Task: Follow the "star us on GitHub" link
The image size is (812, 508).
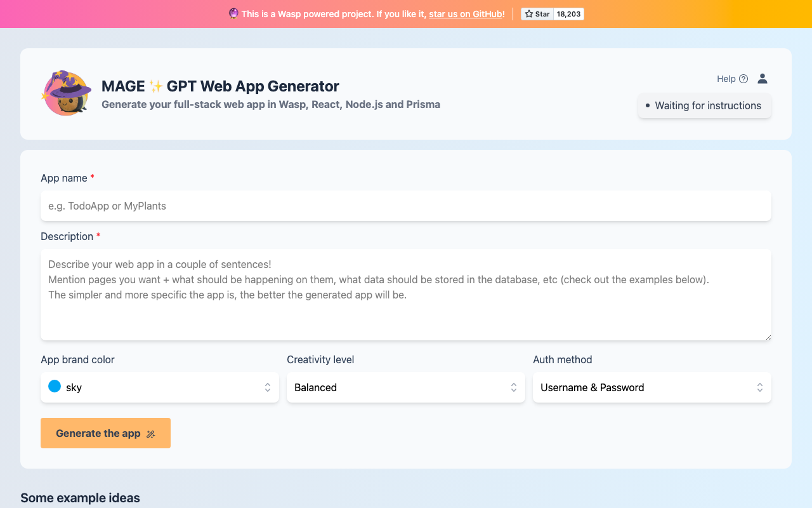Action: pyautogui.click(x=466, y=14)
